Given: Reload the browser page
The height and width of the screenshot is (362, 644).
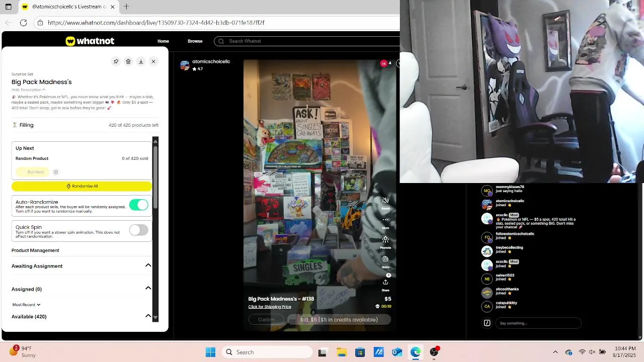Looking at the screenshot, I should click(x=23, y=23).
